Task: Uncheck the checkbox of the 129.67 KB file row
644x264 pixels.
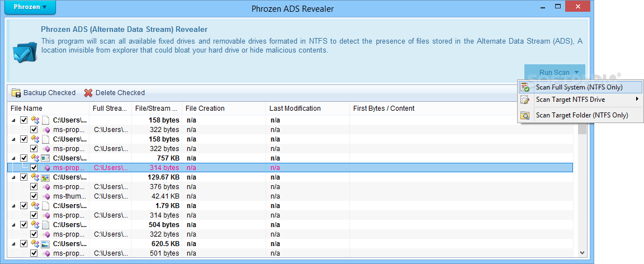Action: tap(24, 177)
